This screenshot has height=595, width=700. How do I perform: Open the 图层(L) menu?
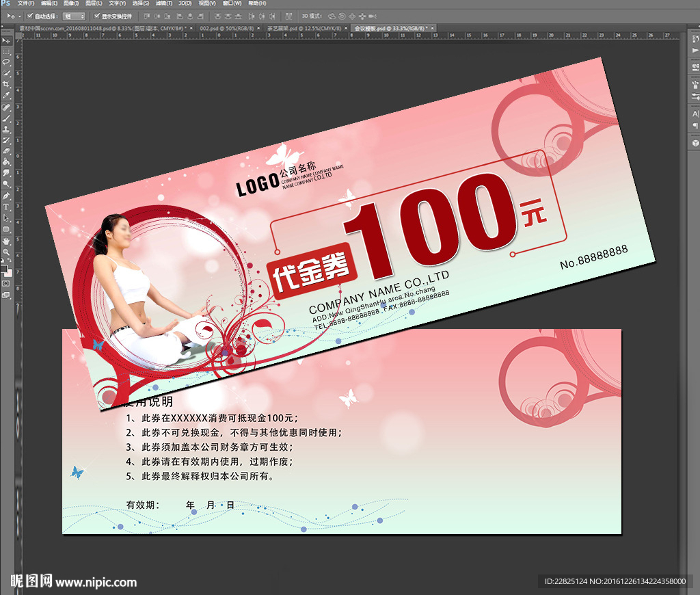pyautogui.click(x=94, y=3)
